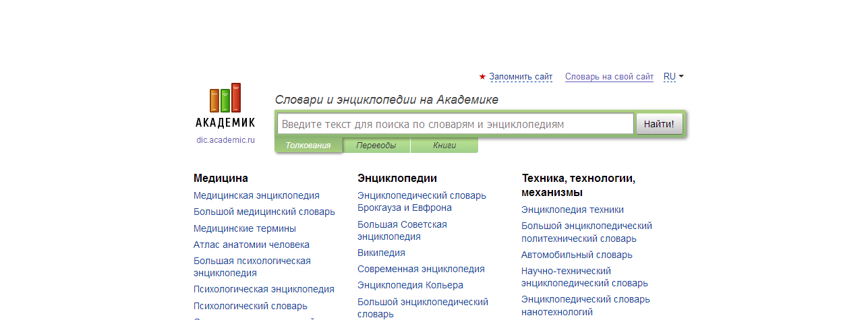Click 'Техника, технологии, механизмы' heading
Viewport: 868px width, 320px height.
pyautogui.click(x=579, y=185)
